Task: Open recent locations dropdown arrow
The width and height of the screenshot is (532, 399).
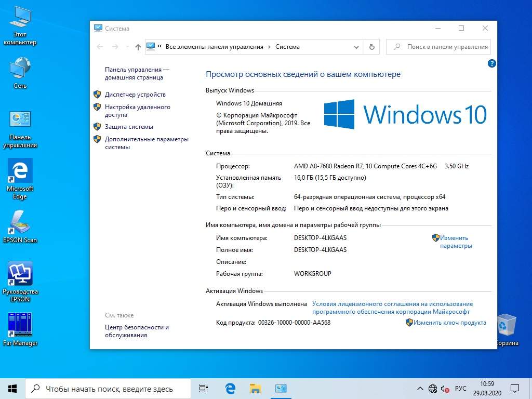Action: point(127,47)
